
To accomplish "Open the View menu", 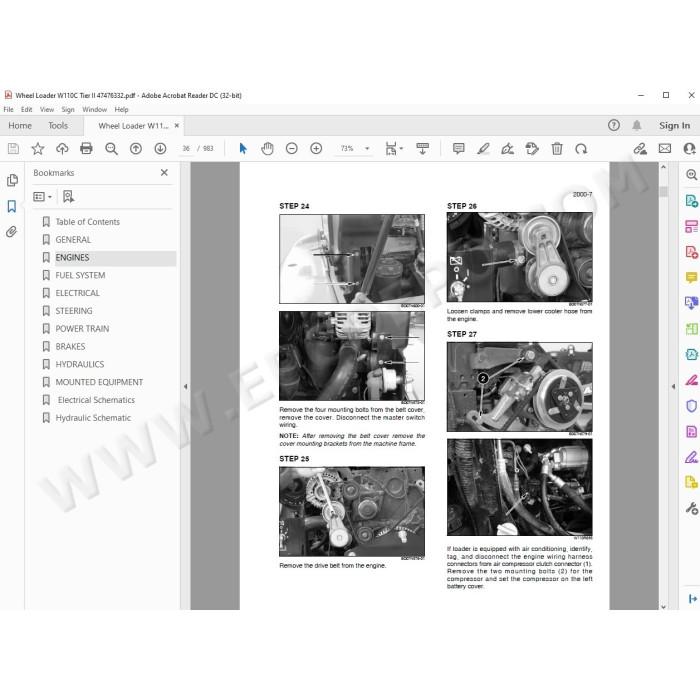I will click(x=47, y=109).
